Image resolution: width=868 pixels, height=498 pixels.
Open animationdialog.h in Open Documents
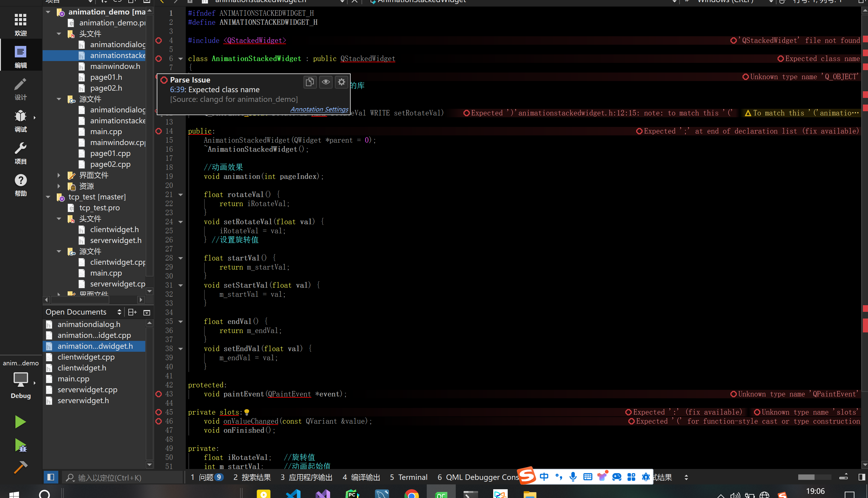89,324
